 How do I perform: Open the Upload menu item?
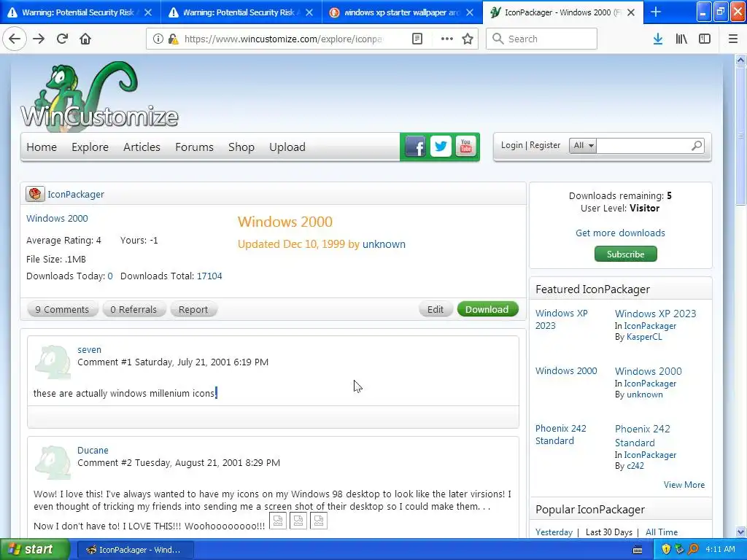287,147
